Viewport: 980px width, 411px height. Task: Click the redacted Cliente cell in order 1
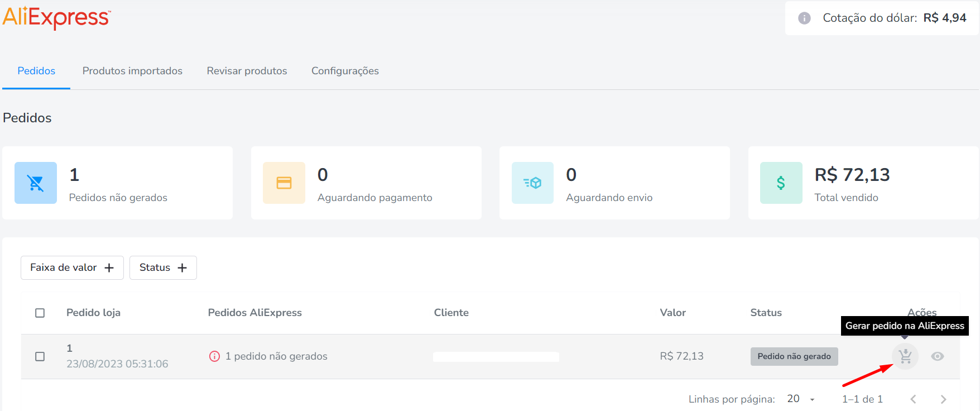(496, 357)
